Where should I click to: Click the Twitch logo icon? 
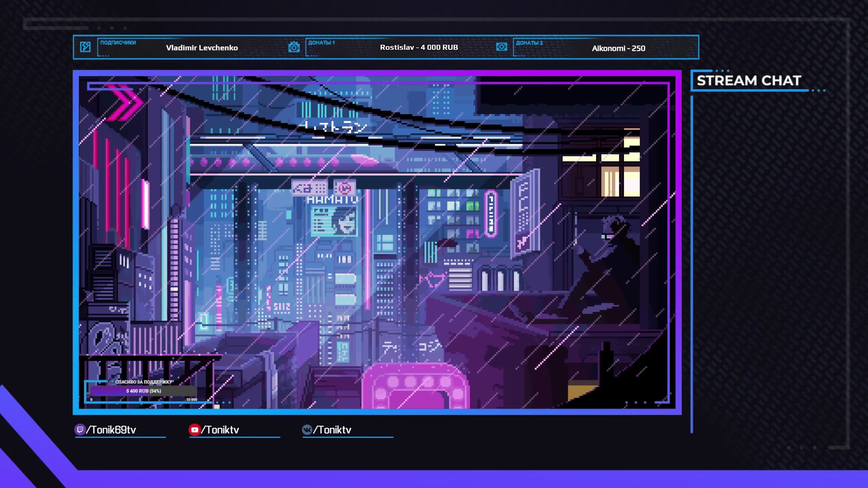point(80,430)
